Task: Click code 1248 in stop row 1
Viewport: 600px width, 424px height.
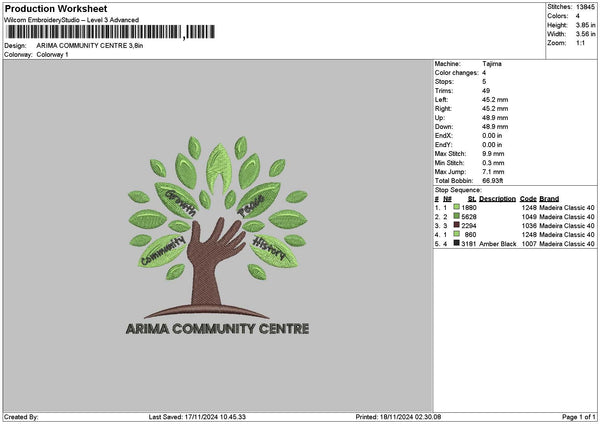Action: tap(529, 208)
